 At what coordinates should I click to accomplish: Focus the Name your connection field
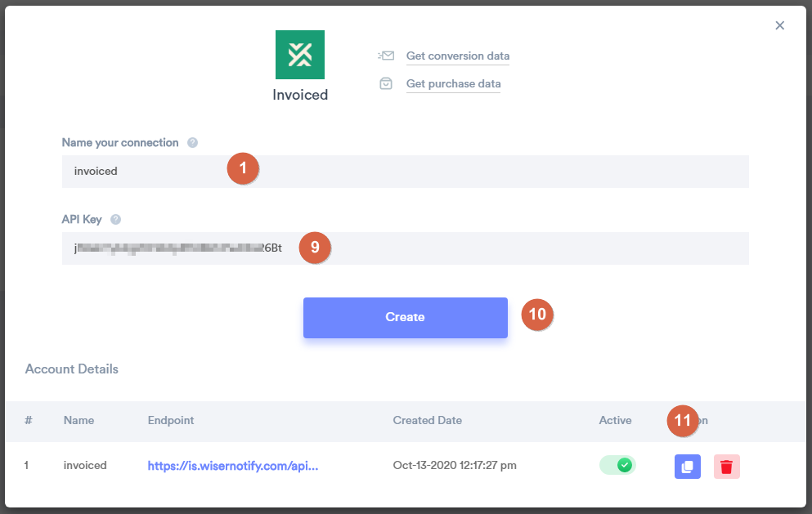[x=406, y=172]
